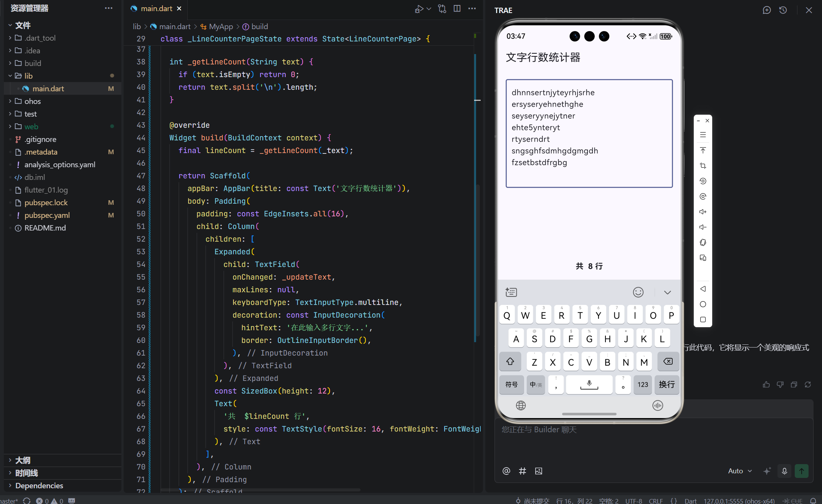Expand the Dependencies section

[x=39, y=486]
